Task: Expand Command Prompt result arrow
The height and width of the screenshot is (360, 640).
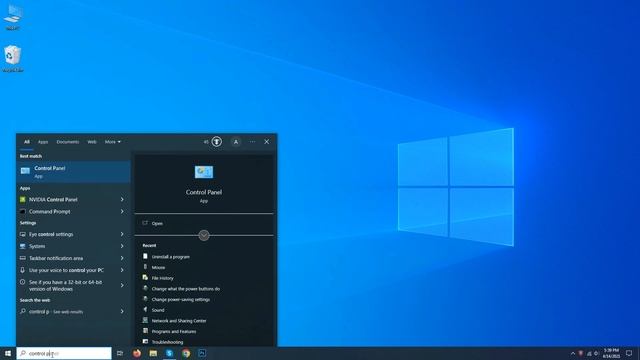Action: point(122,211)
